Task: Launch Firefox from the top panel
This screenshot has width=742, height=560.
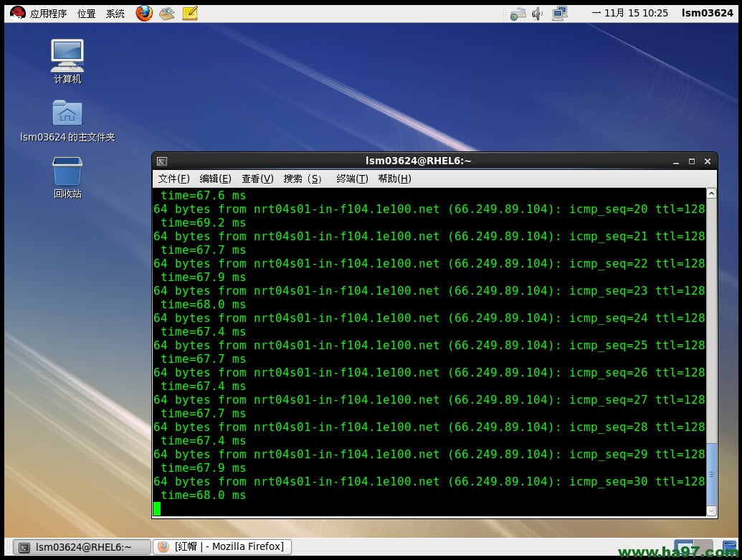Action: [144, 13]
